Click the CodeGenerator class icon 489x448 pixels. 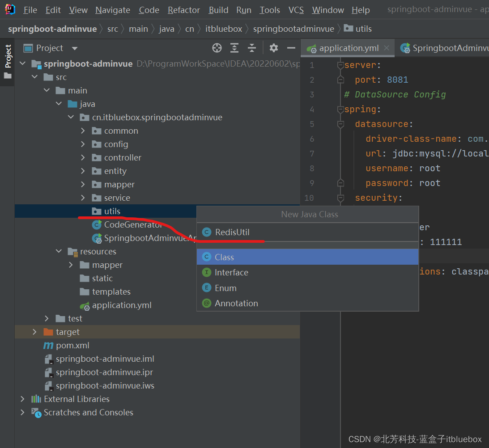(97, 224)
